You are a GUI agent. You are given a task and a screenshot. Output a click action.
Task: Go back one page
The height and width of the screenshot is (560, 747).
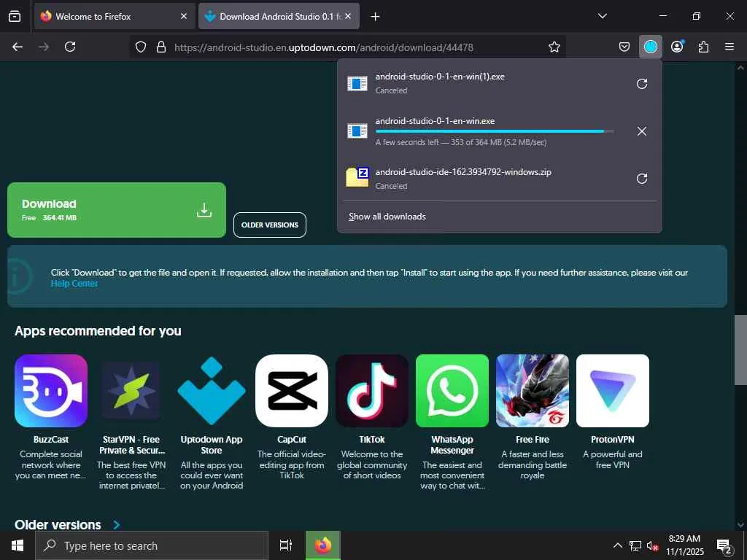[x=18, y=47]
